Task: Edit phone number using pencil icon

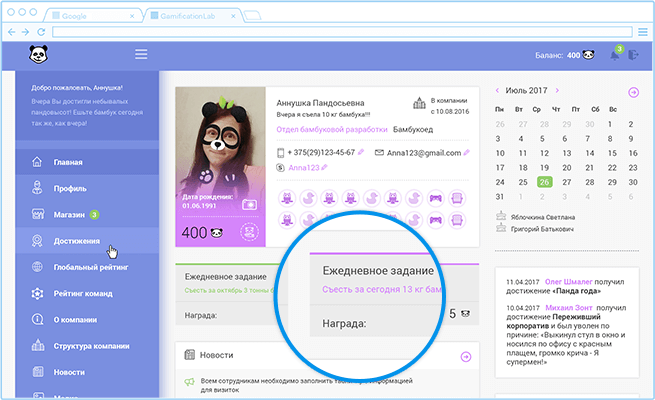Action: 359,152
